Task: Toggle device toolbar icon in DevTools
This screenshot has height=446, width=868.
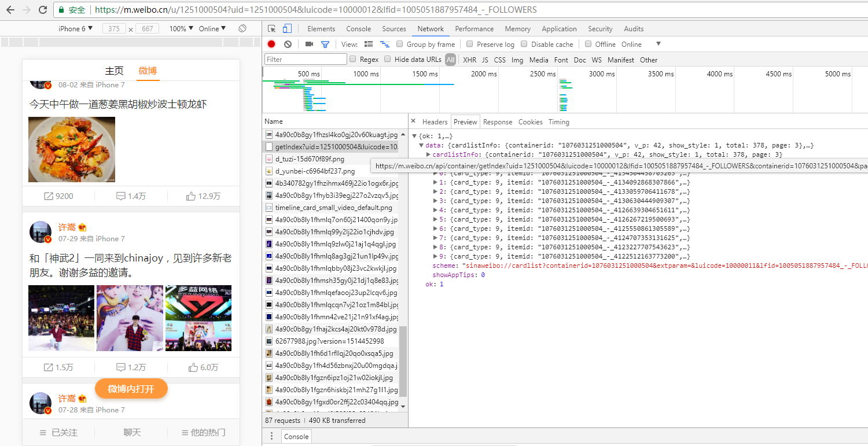Action: [x=287, y=29]
